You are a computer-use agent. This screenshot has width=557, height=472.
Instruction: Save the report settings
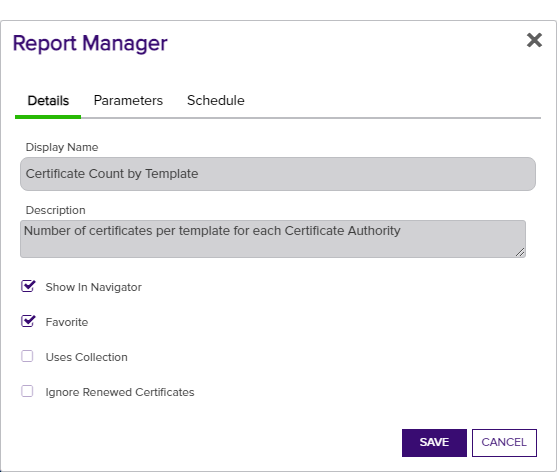(x=434, y=443)
